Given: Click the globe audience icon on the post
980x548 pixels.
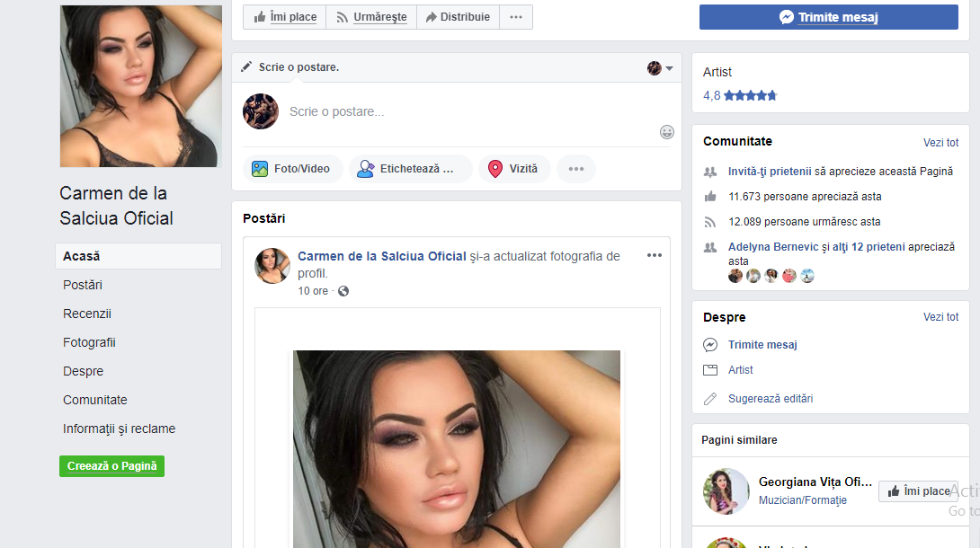Looking at the screenshot, I should point(343,291).
